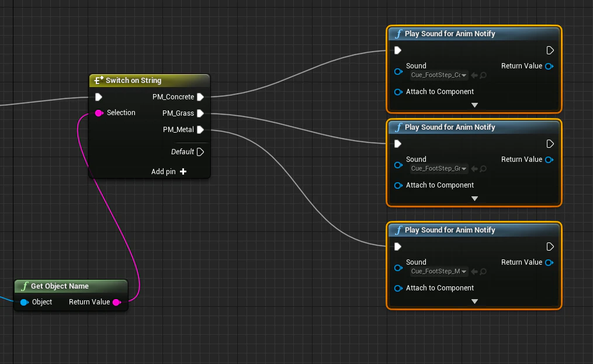Image resolution: width=593 pixels, height=364 pixels.
Task: Use selected asset arrow beside Cue_FootStep_Cc
Action: click(474, 75)
